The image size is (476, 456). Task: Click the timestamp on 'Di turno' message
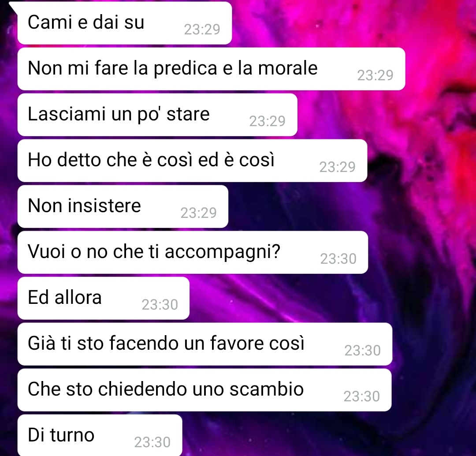tap(152, 442)
